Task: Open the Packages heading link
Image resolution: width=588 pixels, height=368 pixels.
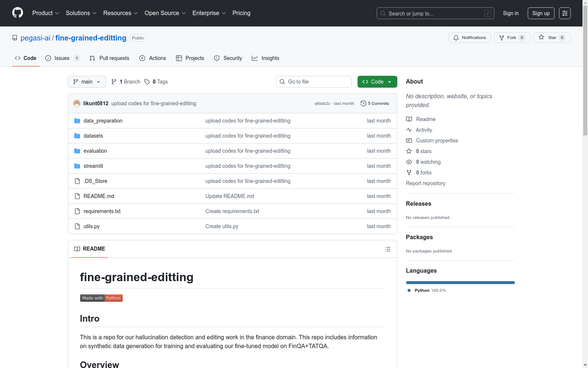Action: [419, 237]
